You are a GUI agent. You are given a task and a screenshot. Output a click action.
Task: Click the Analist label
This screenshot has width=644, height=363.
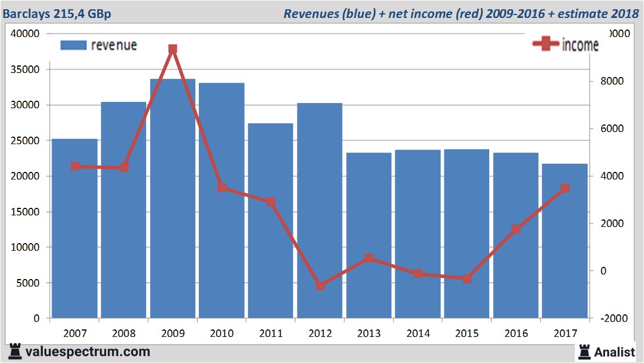pyautogui.click(x=614, y=351)
